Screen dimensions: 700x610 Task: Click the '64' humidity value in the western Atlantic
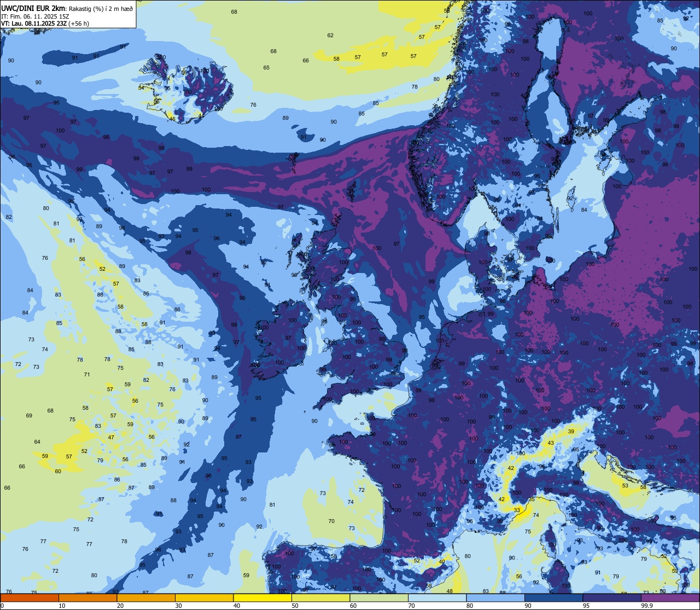(37, 442)
